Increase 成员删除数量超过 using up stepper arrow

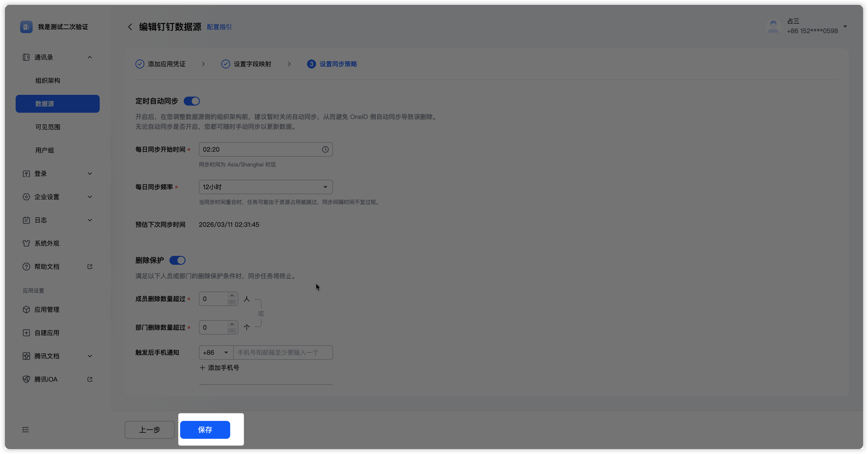[x=232, y=296]
